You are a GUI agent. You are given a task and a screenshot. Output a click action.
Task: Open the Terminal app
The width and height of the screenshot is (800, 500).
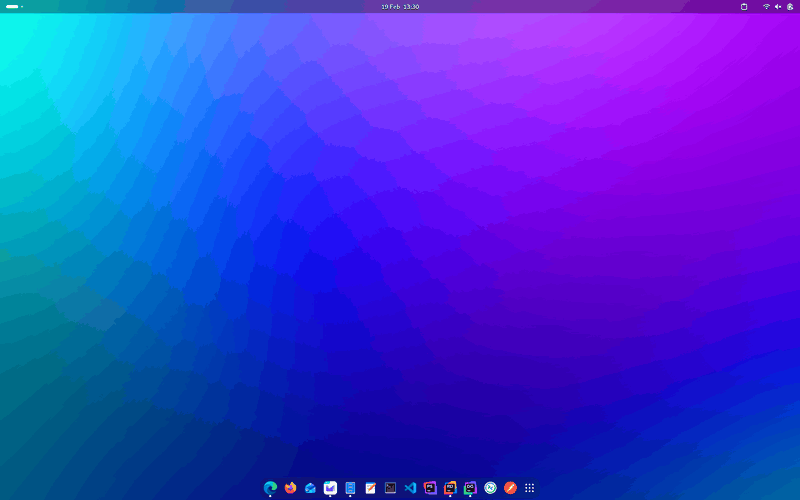point(390,487)
